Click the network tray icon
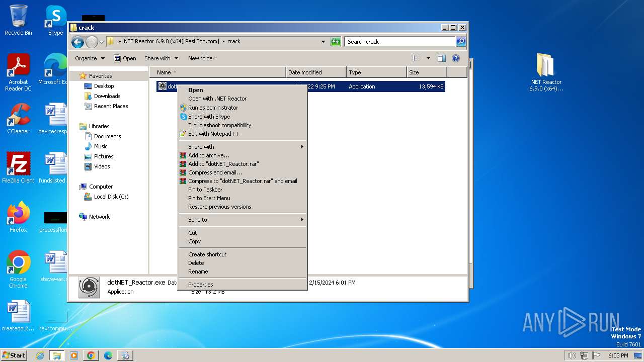This screenshot has height=362, width=644. (x=584, y=355)
